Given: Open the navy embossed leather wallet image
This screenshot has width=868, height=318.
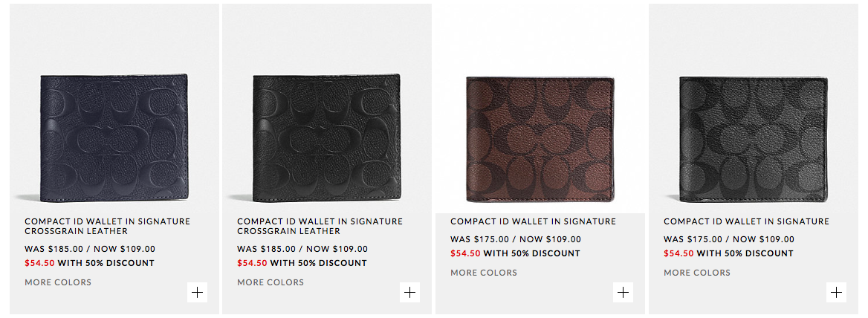Looking at the screenshot, I should (114, 137).
